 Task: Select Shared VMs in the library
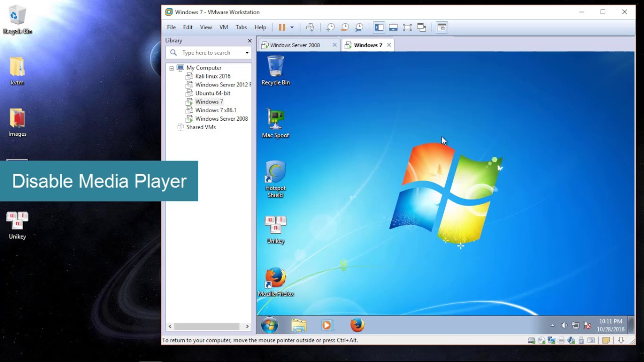(x=196, y=127)
